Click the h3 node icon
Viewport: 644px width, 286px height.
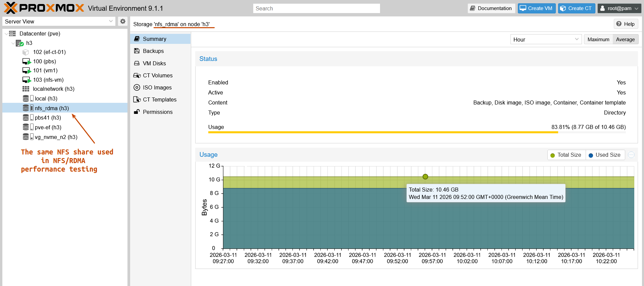pos(19,43)
